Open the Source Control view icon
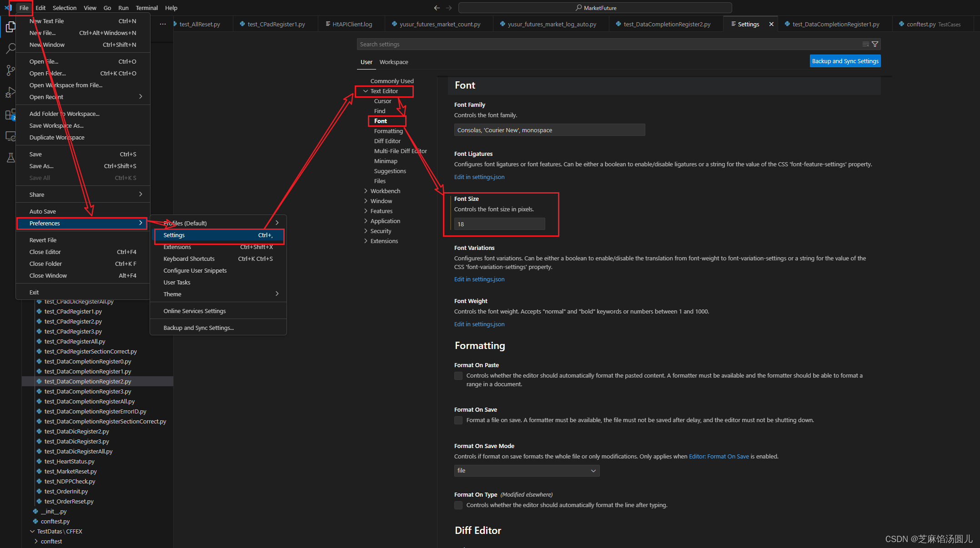Screen dimensions: 980x548 [x=10, y=70]
